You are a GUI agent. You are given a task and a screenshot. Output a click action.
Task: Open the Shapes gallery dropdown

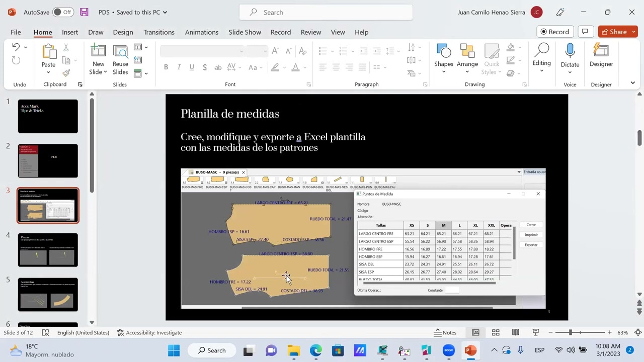pos(443,72)
